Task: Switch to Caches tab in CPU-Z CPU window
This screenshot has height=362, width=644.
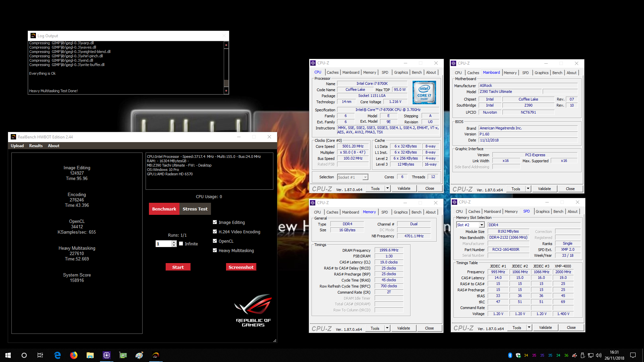Action: 332,72
